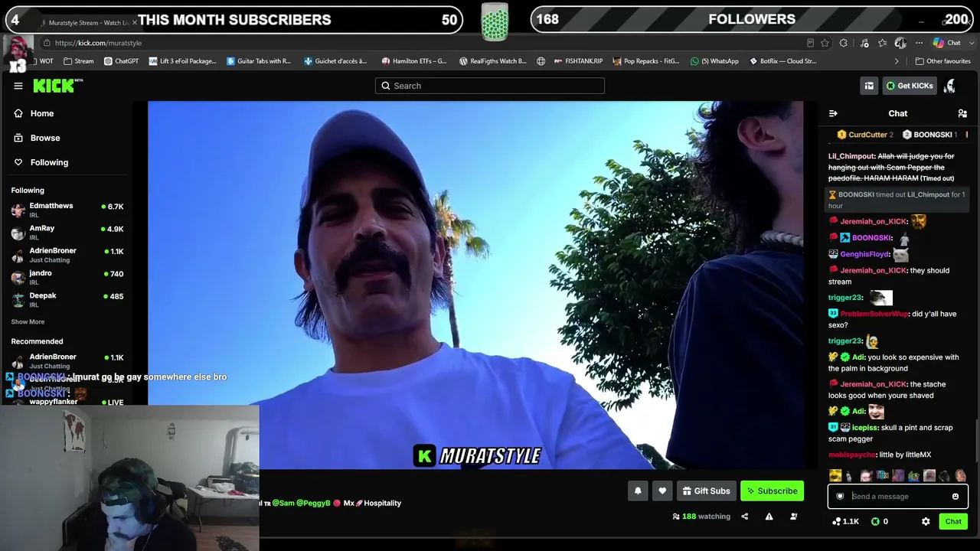
Task: Click the heart follow button
Action: pos(662,491)
